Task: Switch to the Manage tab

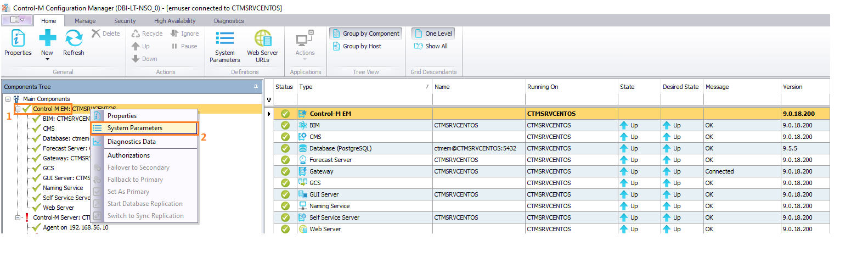Action: click(x=85, y=21)
